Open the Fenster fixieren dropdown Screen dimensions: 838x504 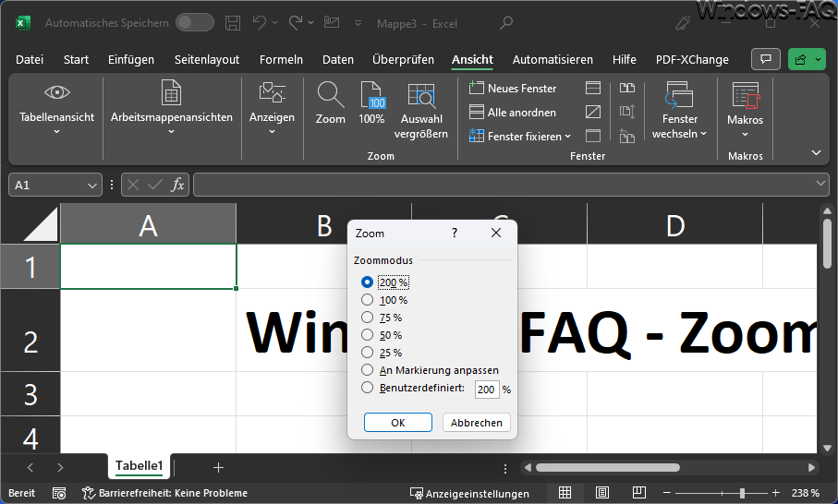pyautogui.click(x=567, y=136)
